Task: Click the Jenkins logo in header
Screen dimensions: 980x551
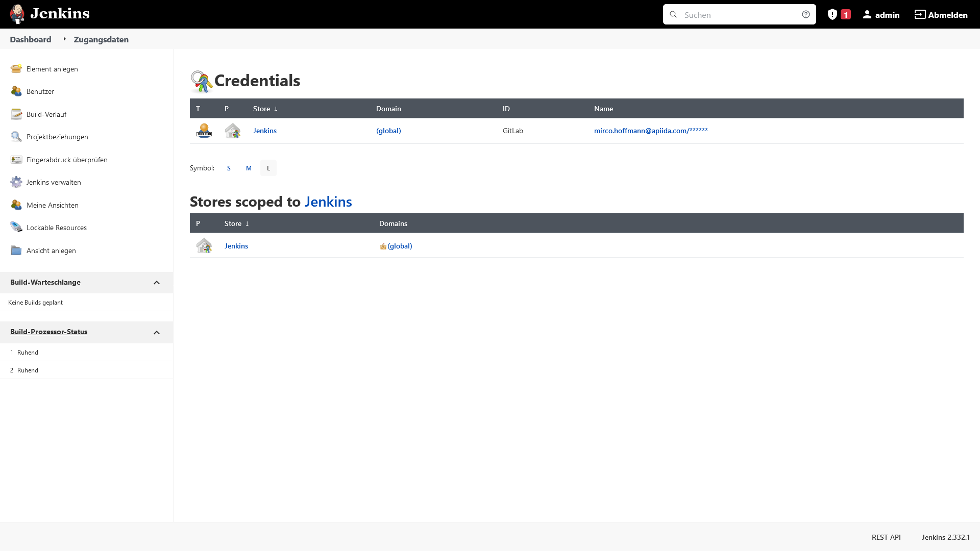Action: (x=50, y=14)
